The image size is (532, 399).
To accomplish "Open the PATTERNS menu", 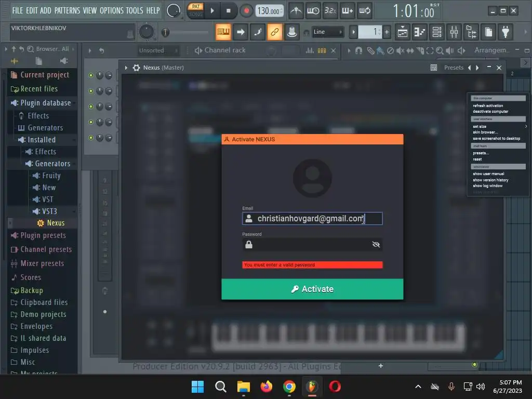I will tap(67, 10).
